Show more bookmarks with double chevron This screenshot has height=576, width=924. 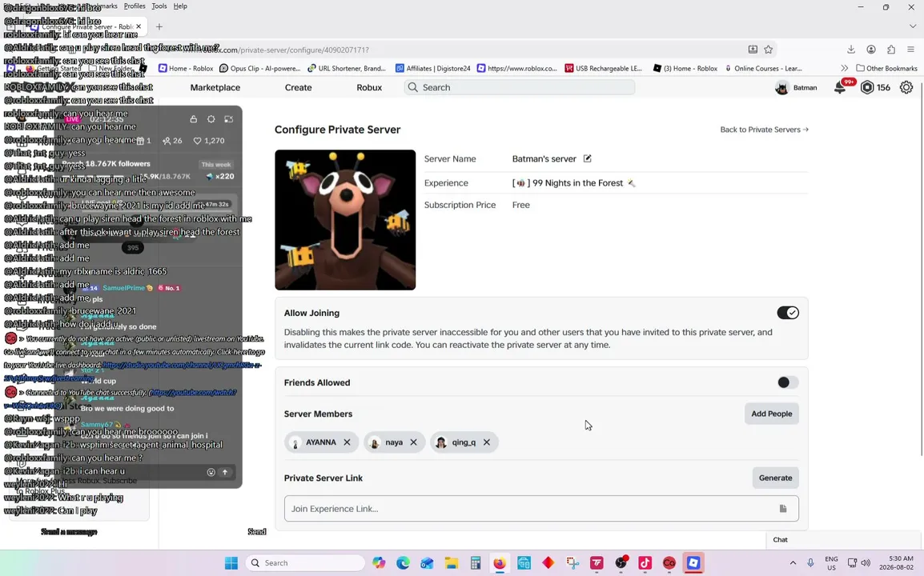(x=845, y=68)
